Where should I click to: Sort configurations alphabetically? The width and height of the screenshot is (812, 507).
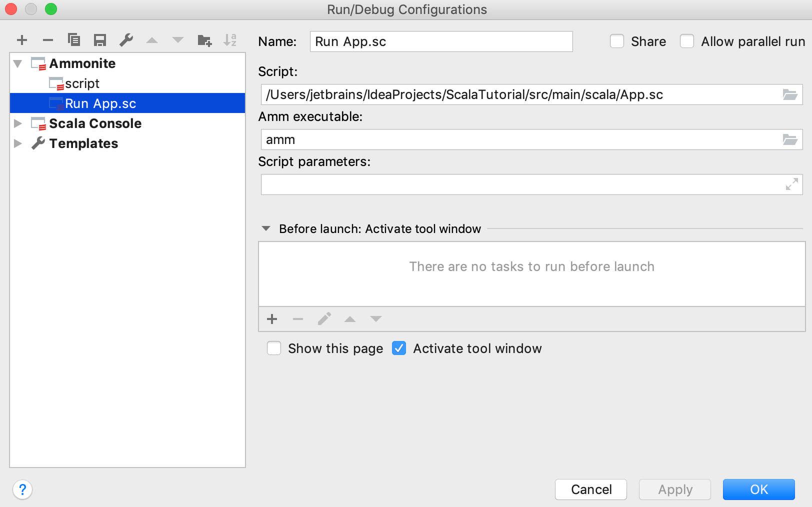(x=229, y=40)
